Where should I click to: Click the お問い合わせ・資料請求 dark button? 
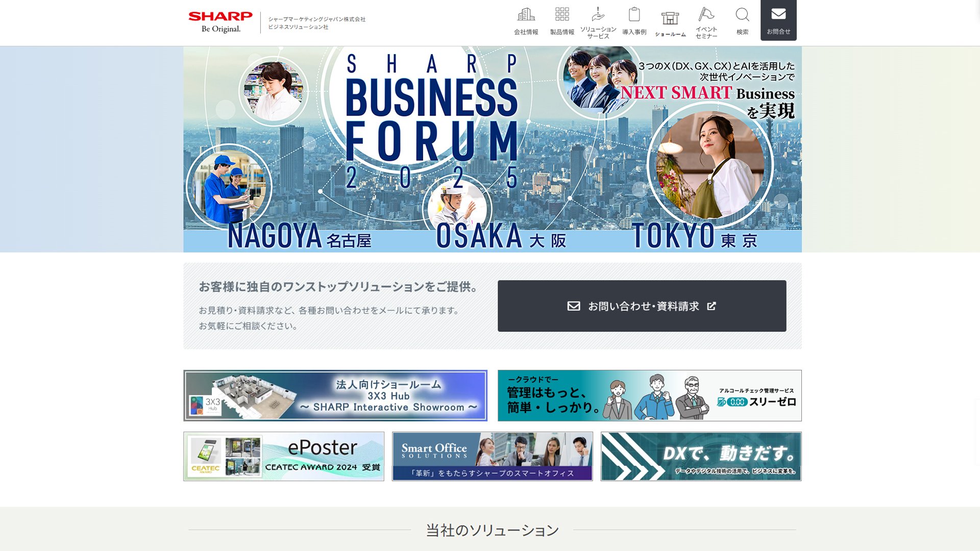click(x=642, y=306)
